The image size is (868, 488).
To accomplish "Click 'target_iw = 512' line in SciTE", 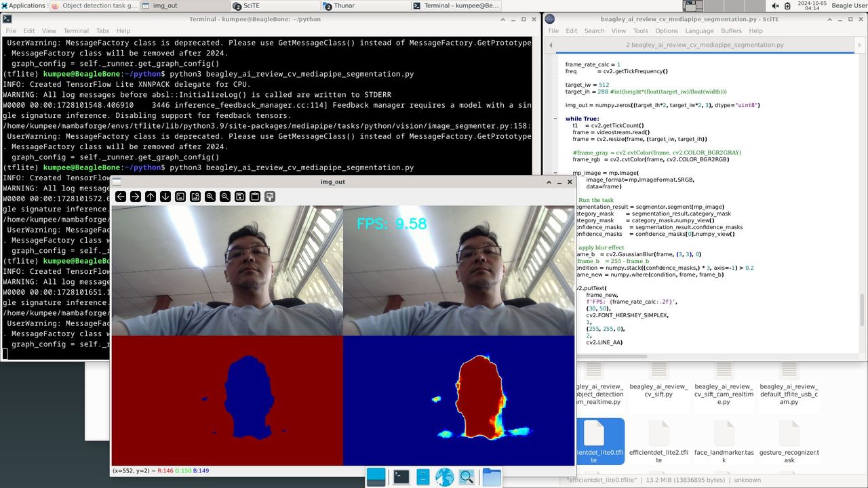I will click(x=587, y=85).
